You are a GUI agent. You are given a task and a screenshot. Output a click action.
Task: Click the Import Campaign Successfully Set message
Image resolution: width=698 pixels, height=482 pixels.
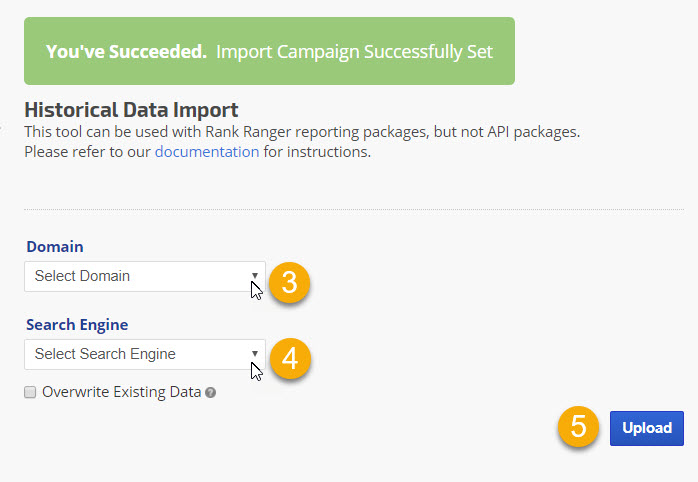coord(354,51)
